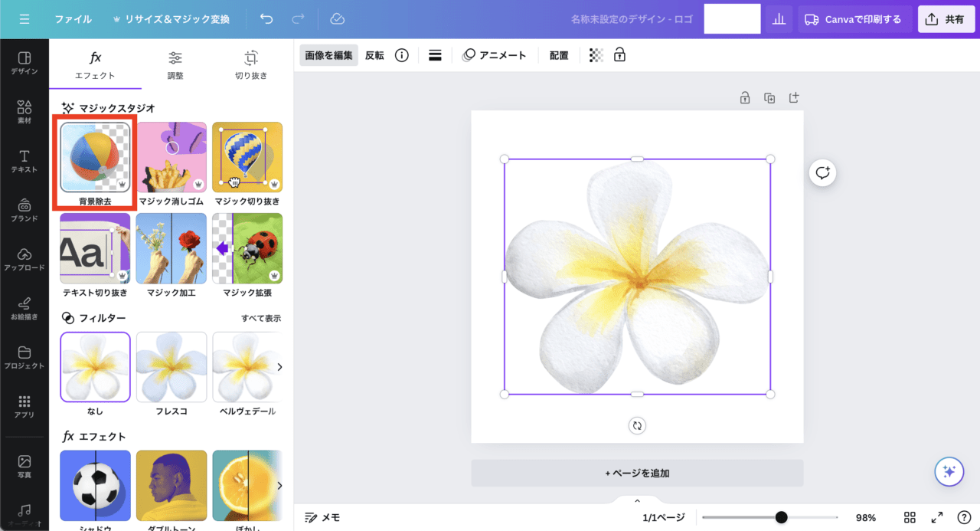The image size is (980, 531).
Task: Expand the filter list with right chevron
Action: click(x=279, y=367)
